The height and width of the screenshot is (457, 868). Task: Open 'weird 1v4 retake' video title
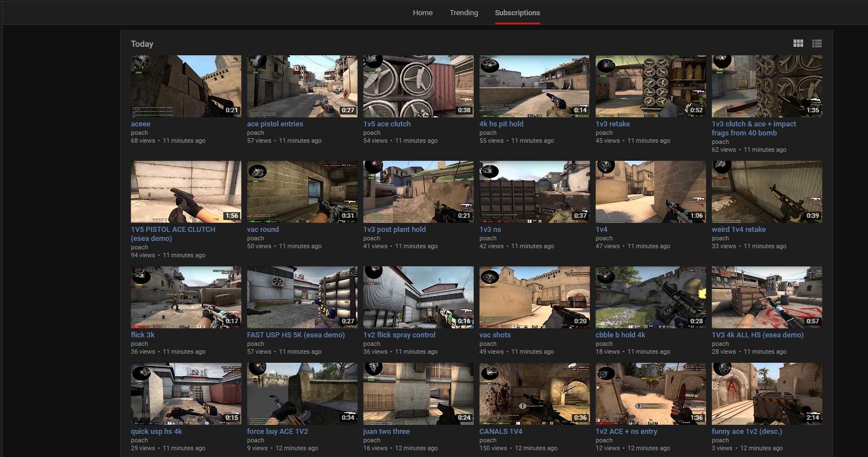(x=738, y=230)
